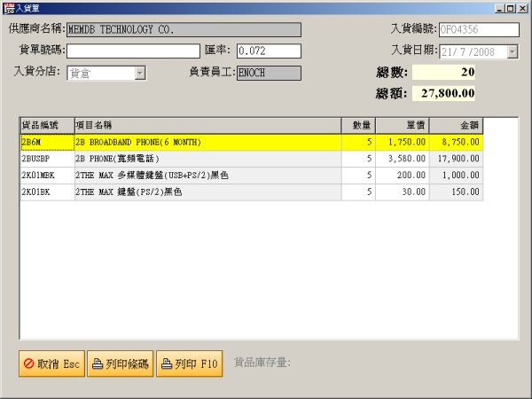Click the 匯率 field showing 0.072
The height and width of the screenshot is (399, 532).
click(x=269, y=51)
